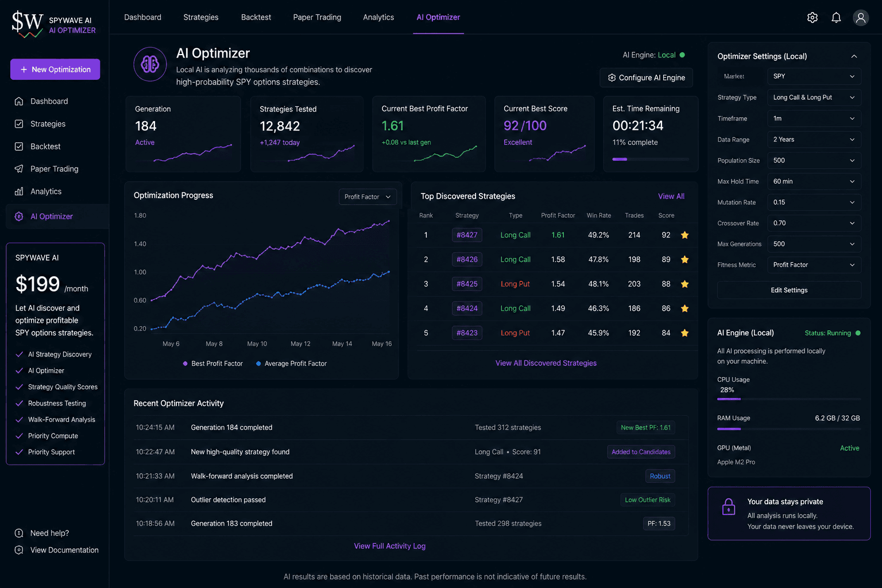Click the Average Profit Factor legend dot
This screenshot has height=588, width=882.
tap(258, 363)
